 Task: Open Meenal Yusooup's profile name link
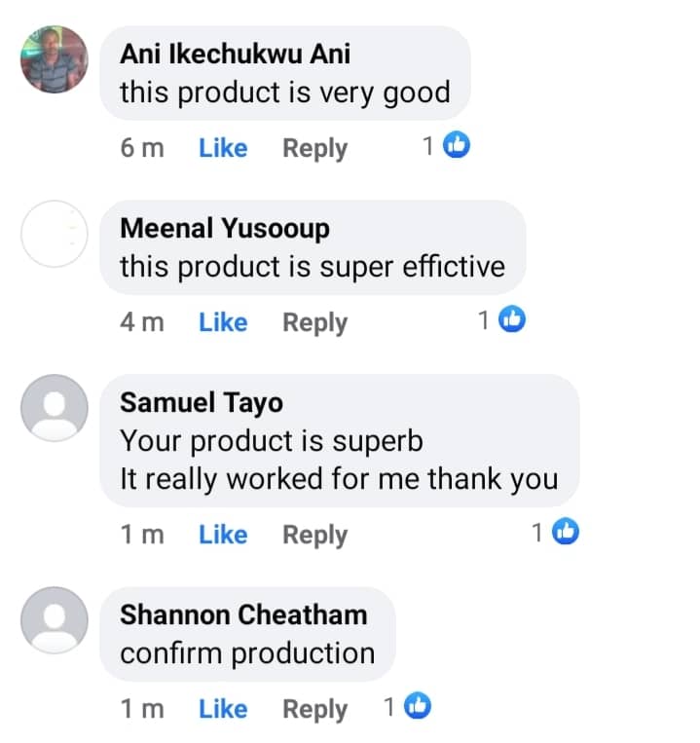click(225, 229)
